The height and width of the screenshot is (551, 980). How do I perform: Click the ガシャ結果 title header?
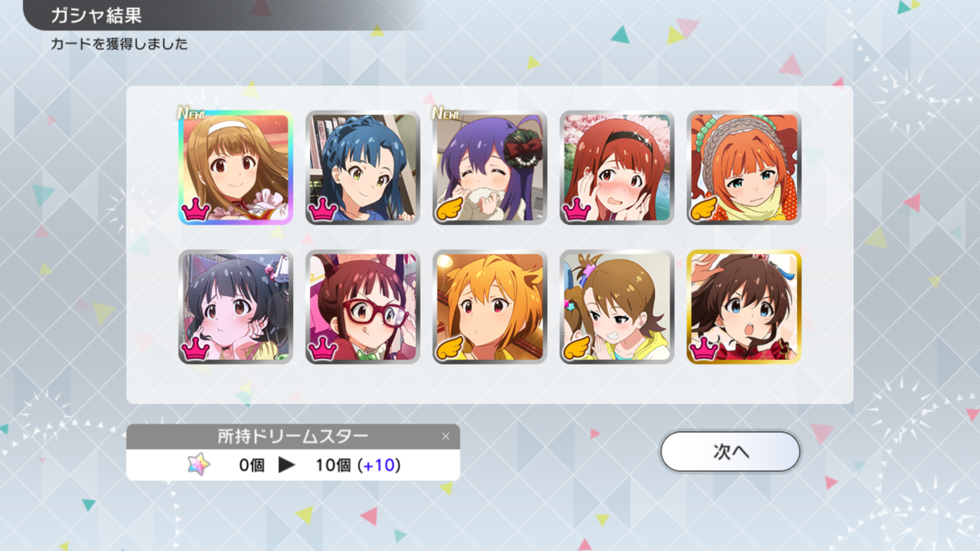[x=96, y=16]
